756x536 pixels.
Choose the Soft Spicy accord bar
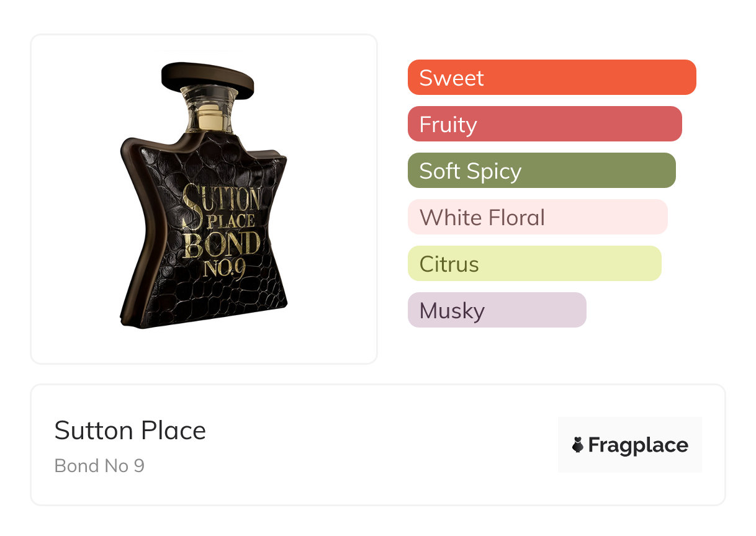[541, 171]
